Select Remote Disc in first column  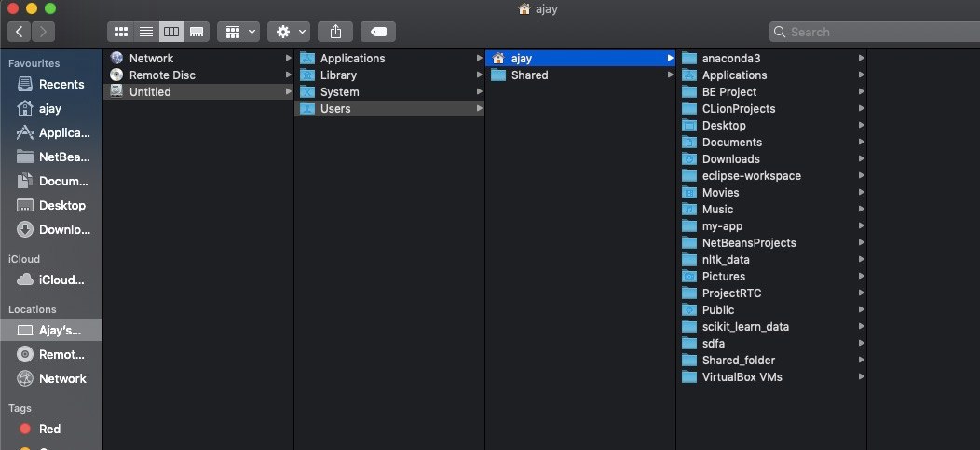coord(198,75)
